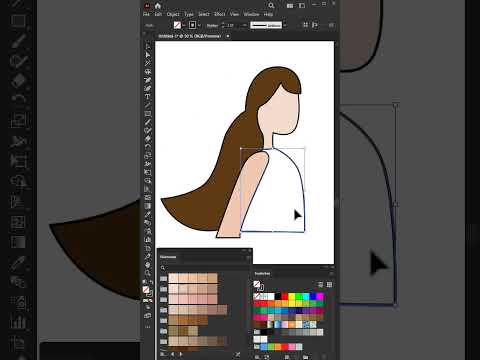This screenshot has width=480, height=360.
Task: Click the Stroke label in control bar
Action: [212, 25]
